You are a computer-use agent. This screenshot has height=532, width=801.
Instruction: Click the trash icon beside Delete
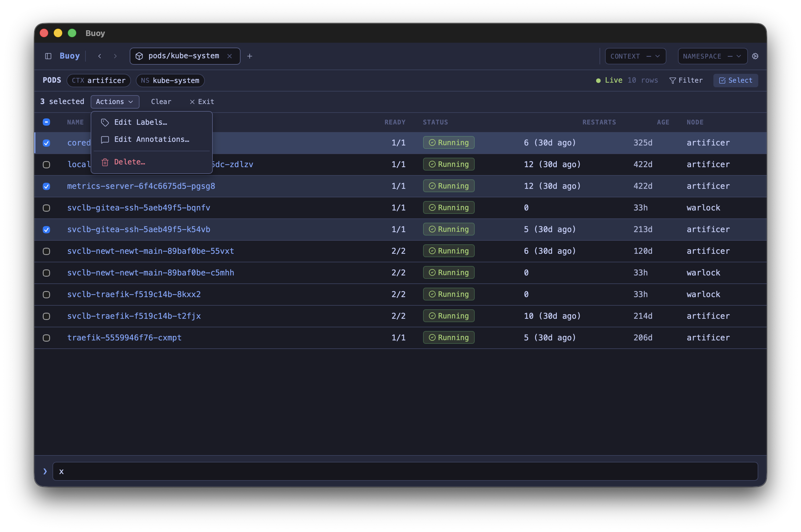(x=105, y=162)
